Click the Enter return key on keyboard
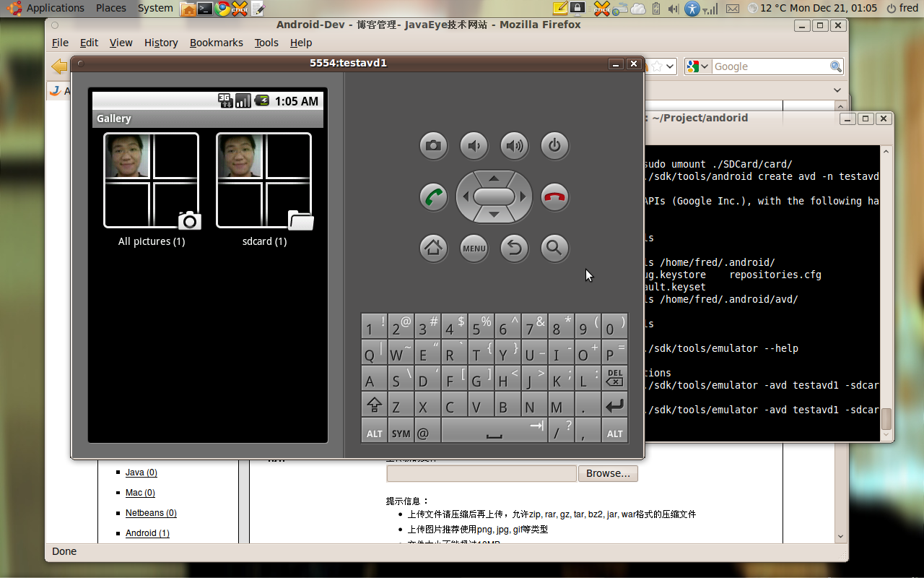Image resolution: width=924 pixels, height=578 pixels. (614, 405)
